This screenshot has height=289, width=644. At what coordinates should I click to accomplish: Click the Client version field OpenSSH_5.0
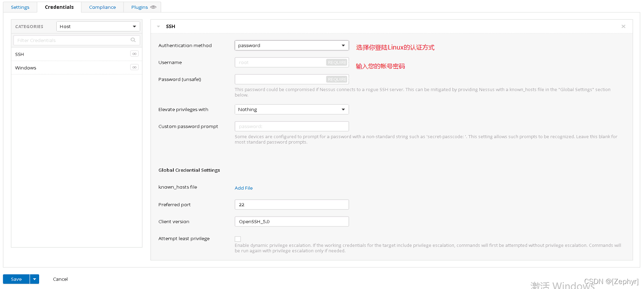292,221
